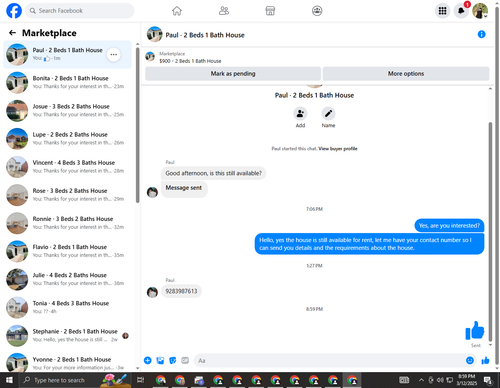Screen dimensions: 500x388
Task: Open the emoji picker smiley
Action: click(470, 360)
